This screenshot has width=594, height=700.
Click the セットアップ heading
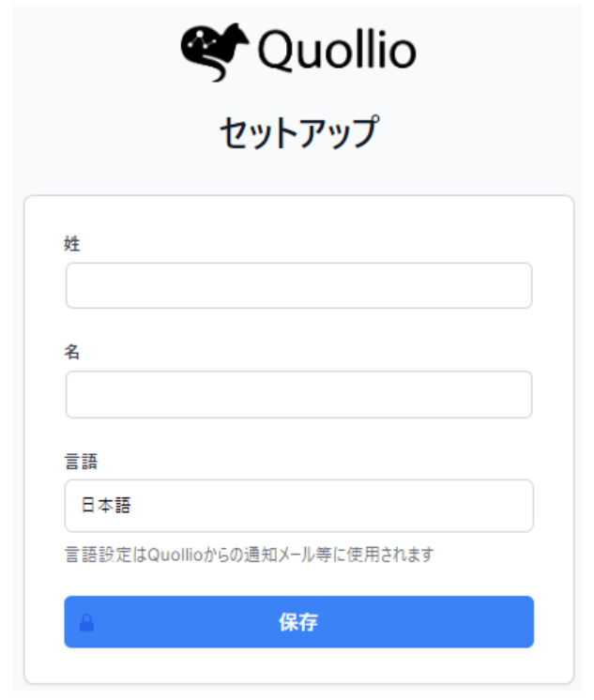pyautogui.click(x=299, y=131)
